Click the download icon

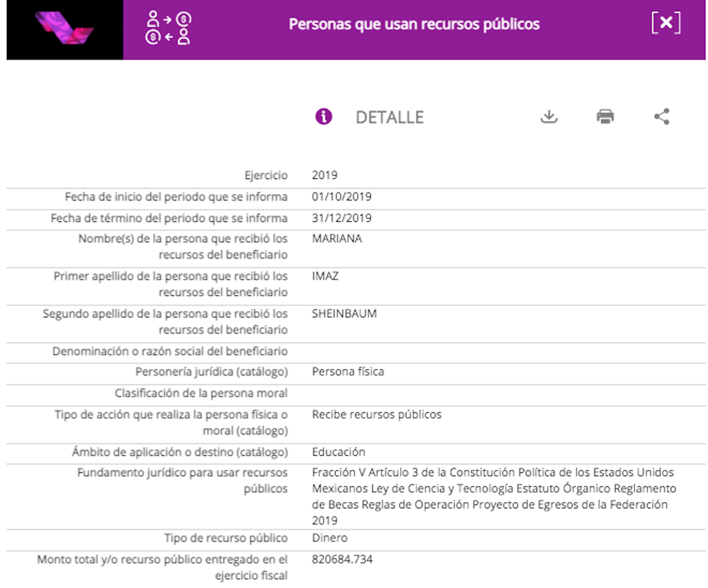[549, 116]
